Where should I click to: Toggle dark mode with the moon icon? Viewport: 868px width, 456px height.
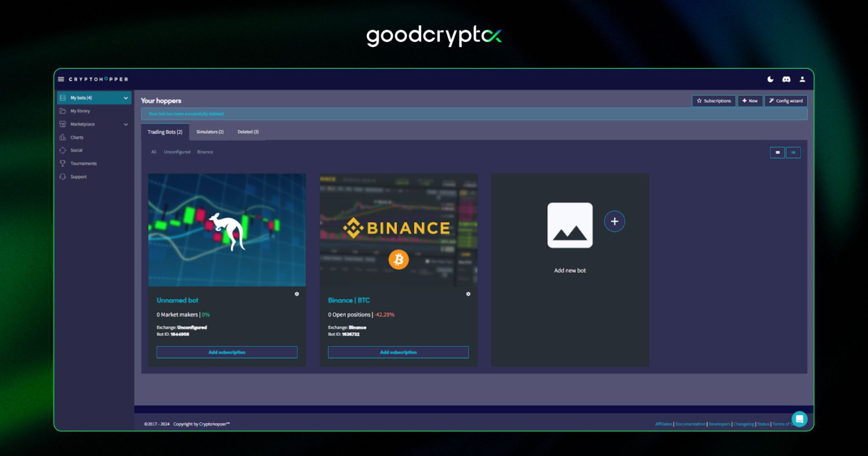point(770,79)
